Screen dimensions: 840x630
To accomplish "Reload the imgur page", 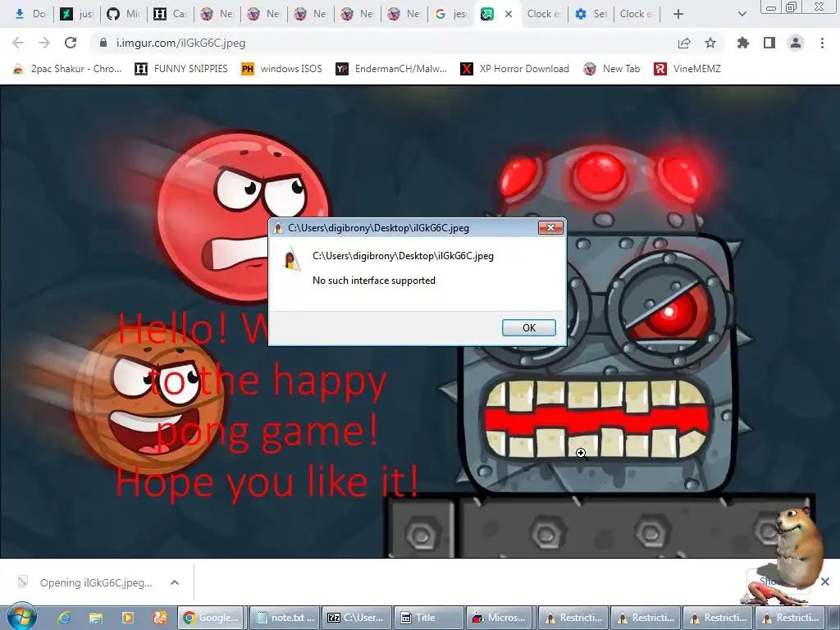I will tap(71, 43).
